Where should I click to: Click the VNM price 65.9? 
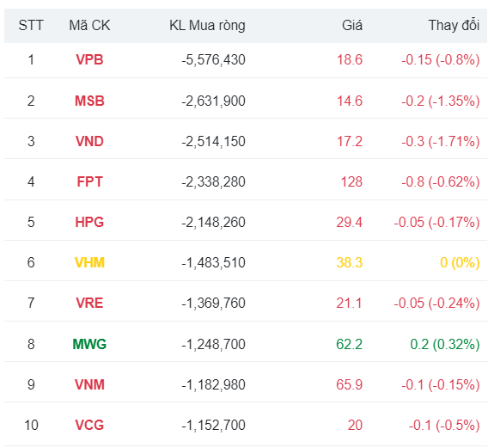click(350, 384)
